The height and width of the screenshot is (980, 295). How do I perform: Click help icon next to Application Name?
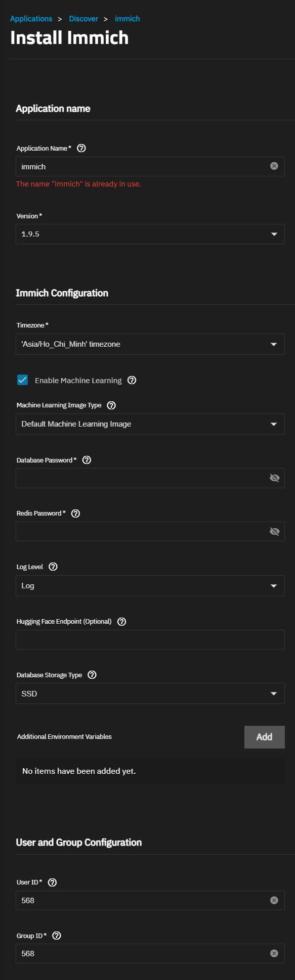point(81,148)
